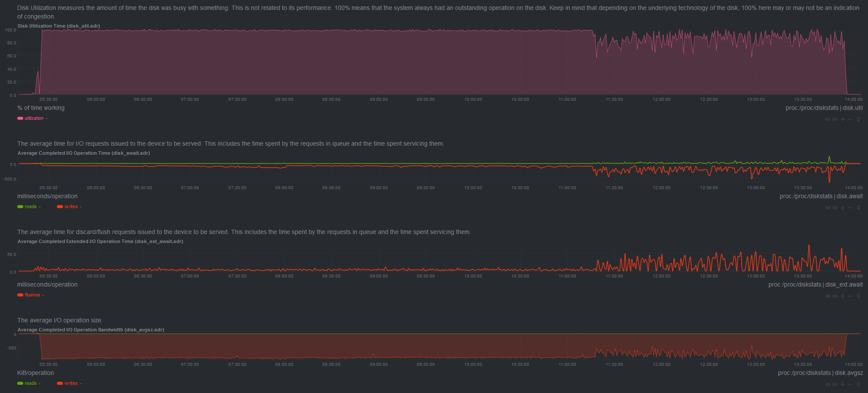Click the resize handle of disk.util chart
This screenshot has width=868, height=393.
tap(858, 119)
